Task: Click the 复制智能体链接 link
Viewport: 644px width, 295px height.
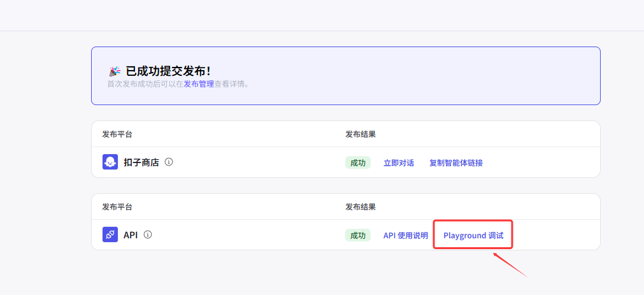Action: 455,163
